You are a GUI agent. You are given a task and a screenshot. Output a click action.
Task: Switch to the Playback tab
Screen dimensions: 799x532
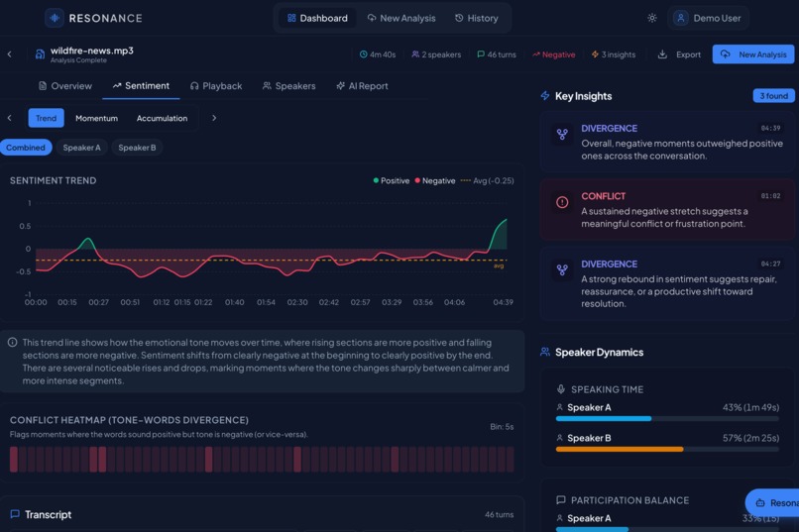point(216,86)
